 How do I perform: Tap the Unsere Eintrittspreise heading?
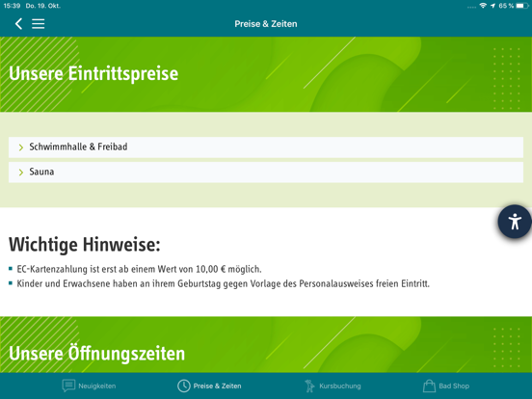pyautogui.click(x=93, y=73)
